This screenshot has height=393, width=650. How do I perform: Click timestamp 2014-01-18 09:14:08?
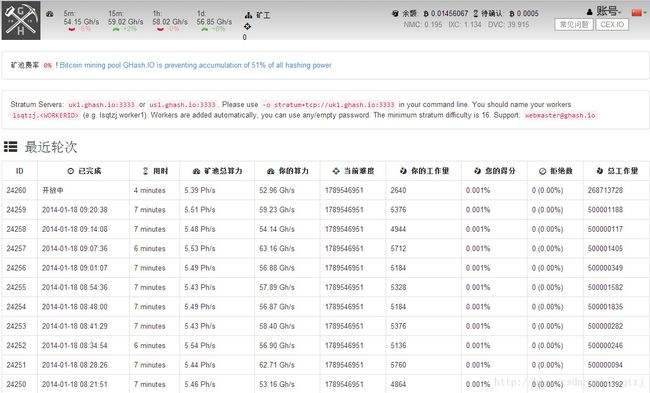click(x=75, y=229)
